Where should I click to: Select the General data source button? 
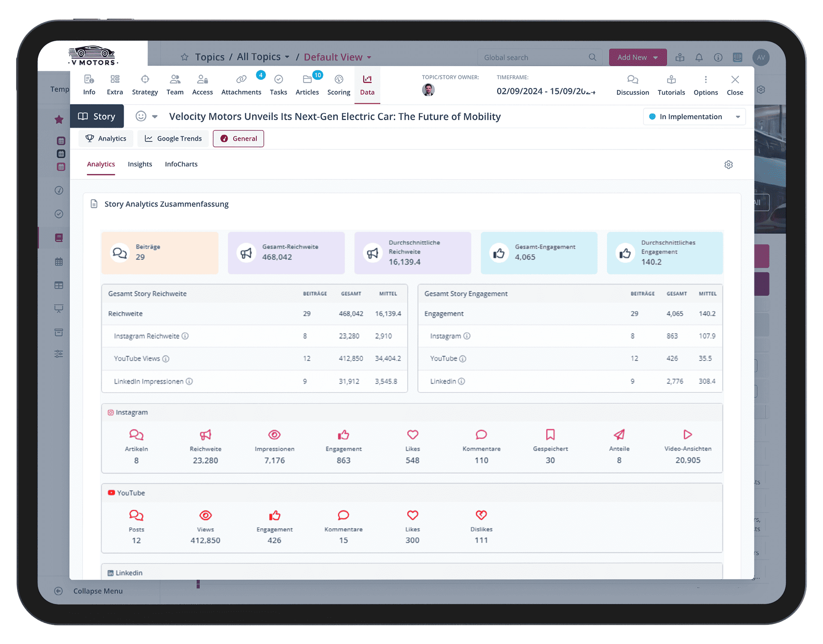click(x=238, y=138)
